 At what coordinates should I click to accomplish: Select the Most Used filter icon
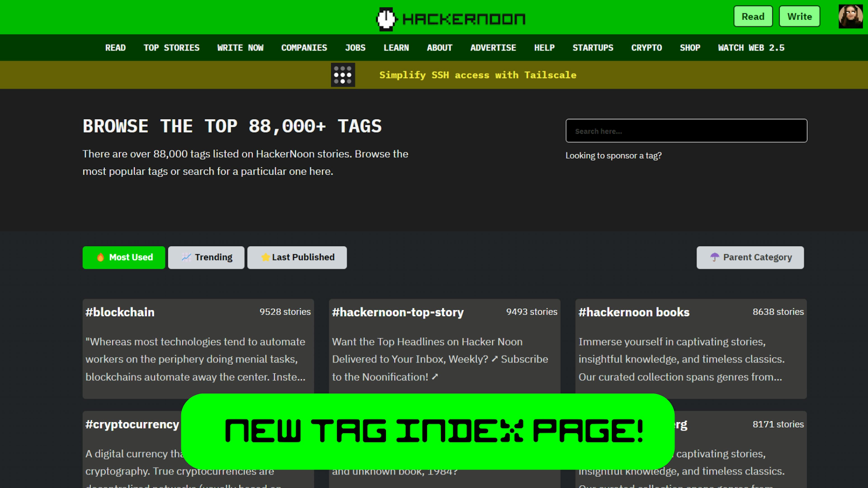pos(100,257)
